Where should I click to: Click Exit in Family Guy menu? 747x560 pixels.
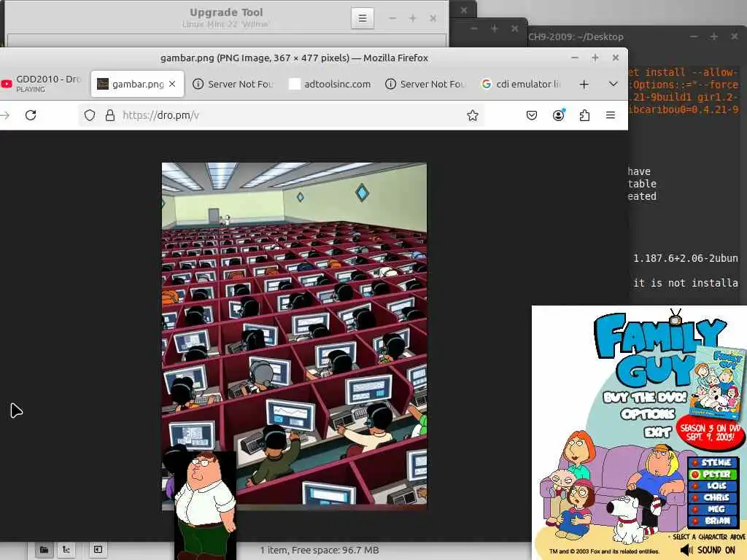pyautogui.click(x=657, y=432)
